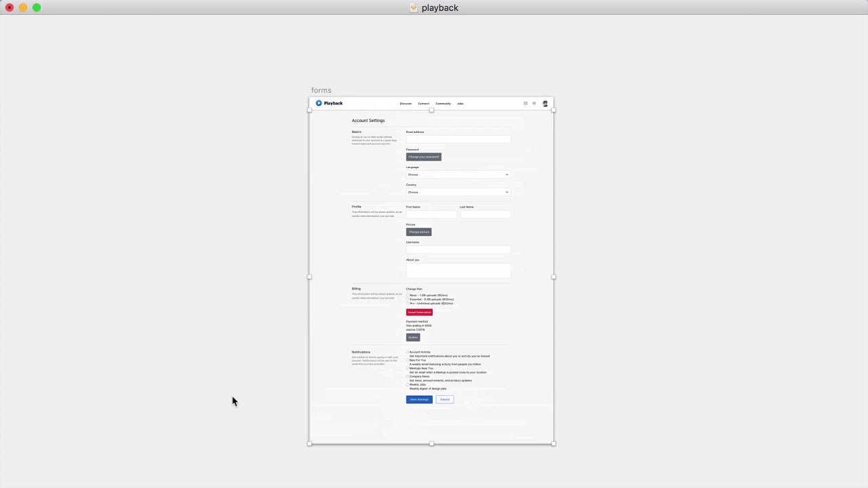868x488 pixels.
Task: Open the Jobs nav item
Action: pyautogui.click(x=460, y=104)
